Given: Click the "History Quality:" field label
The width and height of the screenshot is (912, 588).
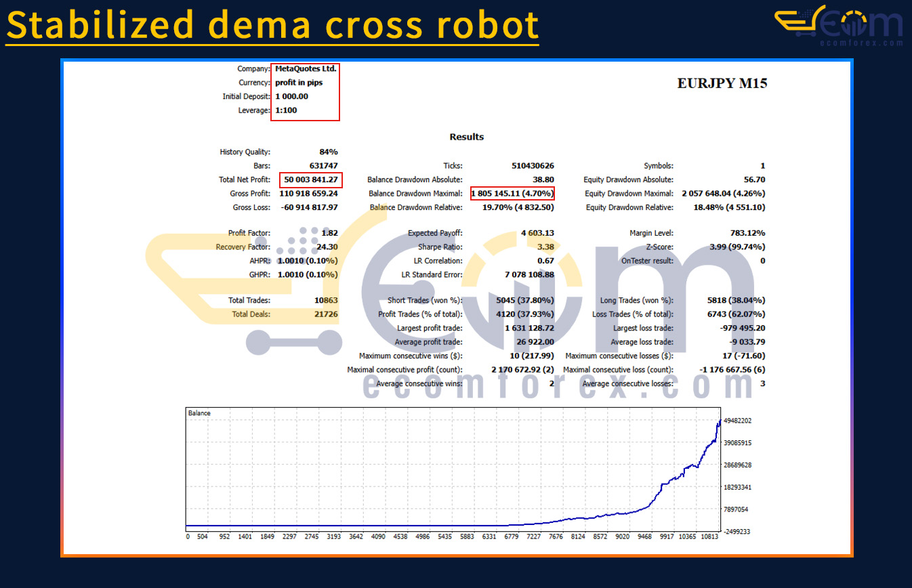Looking at the screenshot, I should pyautogui.click(x=245, y=152).
